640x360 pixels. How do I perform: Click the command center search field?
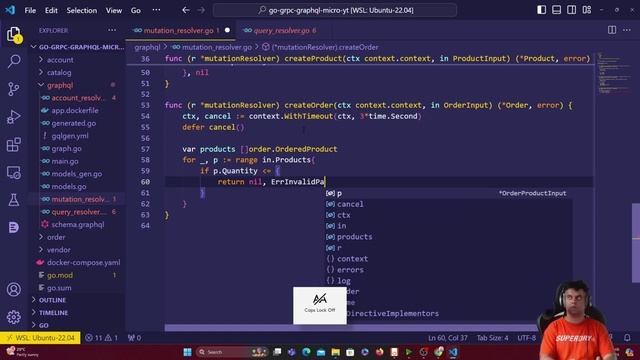click(335, 10)
